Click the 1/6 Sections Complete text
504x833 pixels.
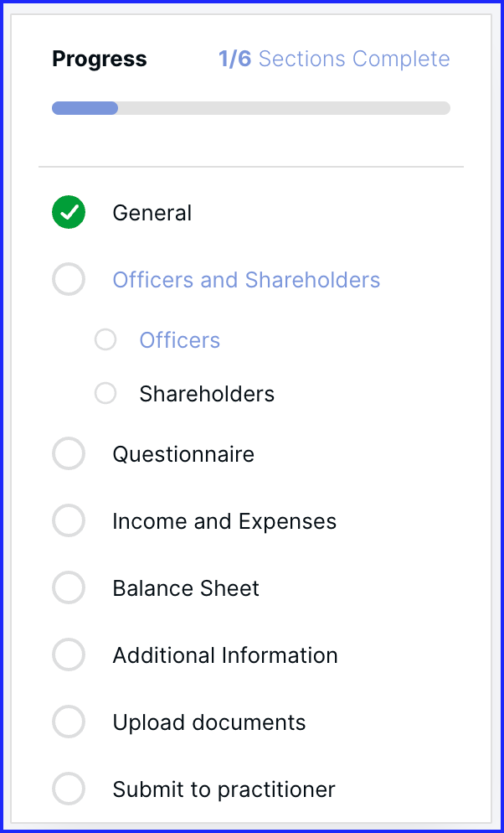pos(334,59)
